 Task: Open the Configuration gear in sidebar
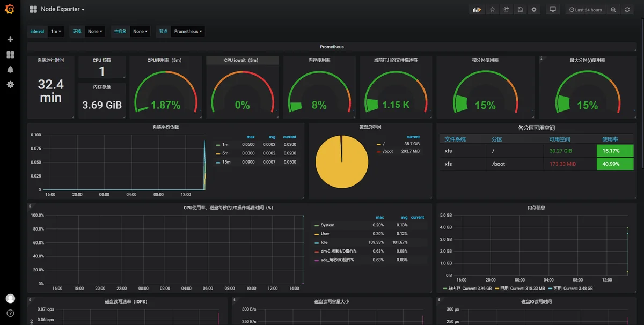point(10,85)
